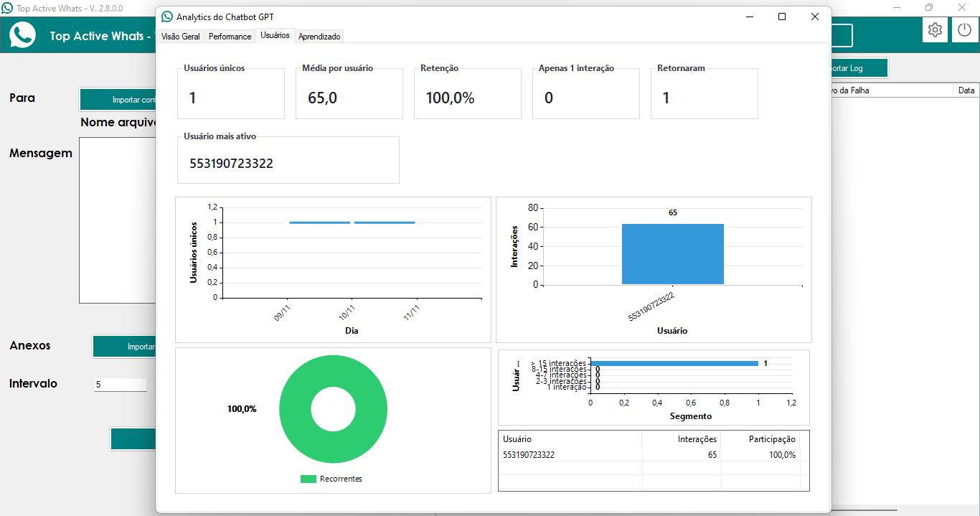
Task: Switch to the Visão Geral tab
Action: point(181,37)
